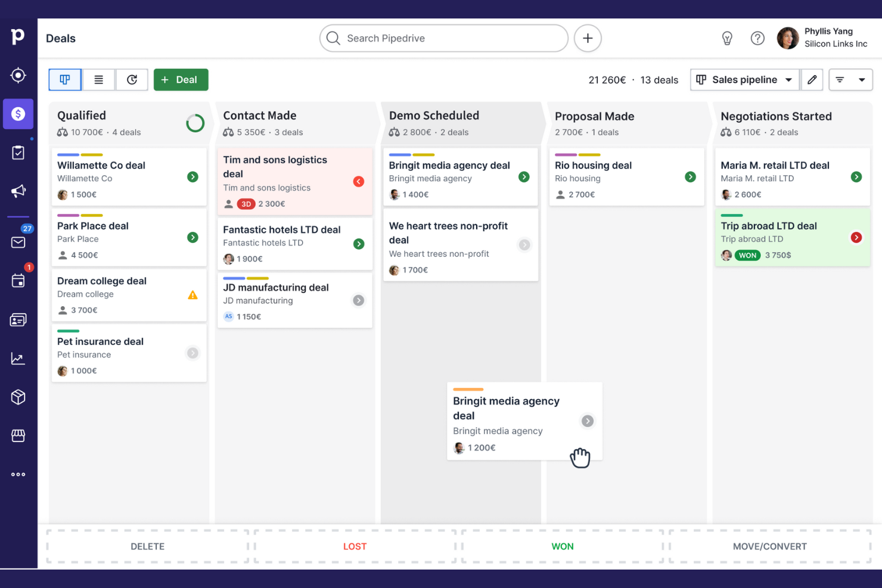Image resolution: width=882 pixels, height=588 pixels.
Task: Open the Sales pipeline dropdown
Action: (x=744, y=79)
